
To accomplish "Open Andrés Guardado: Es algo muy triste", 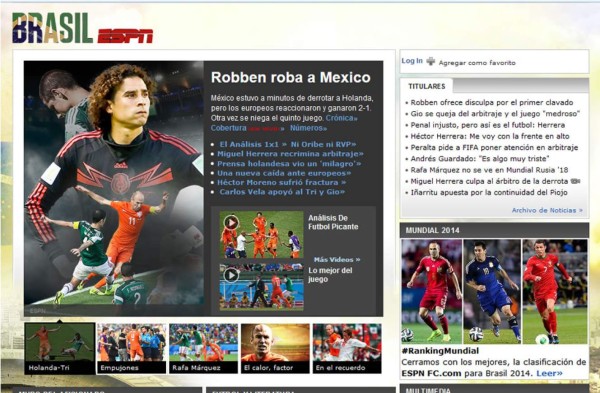I will click(x=480, y=159).
